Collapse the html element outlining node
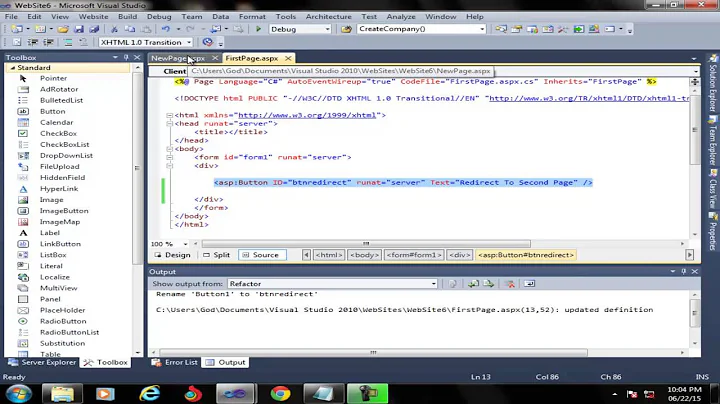Image resolution: width=720 pixels, height=404 pixels. point(169,115)
